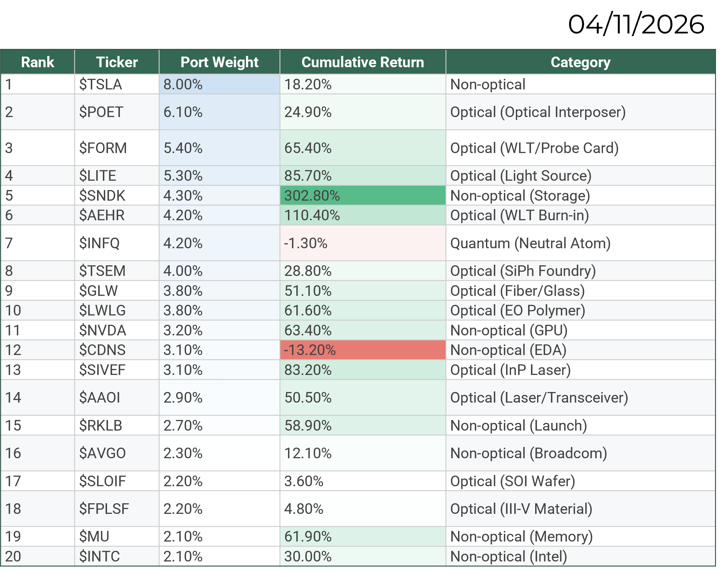Select the 8.00% port weight cell
The image size is (728, 574).
coord(220,84)
